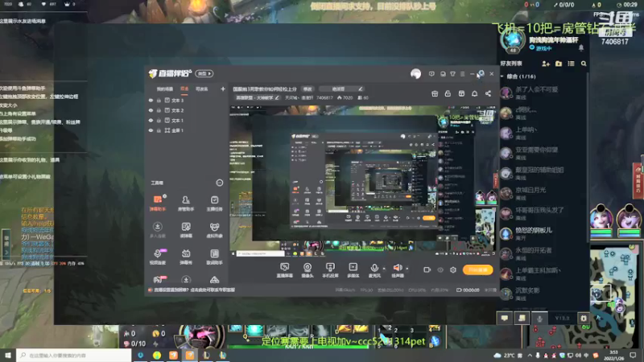Open the video link tool with microphone icon

tap(158, 257)
